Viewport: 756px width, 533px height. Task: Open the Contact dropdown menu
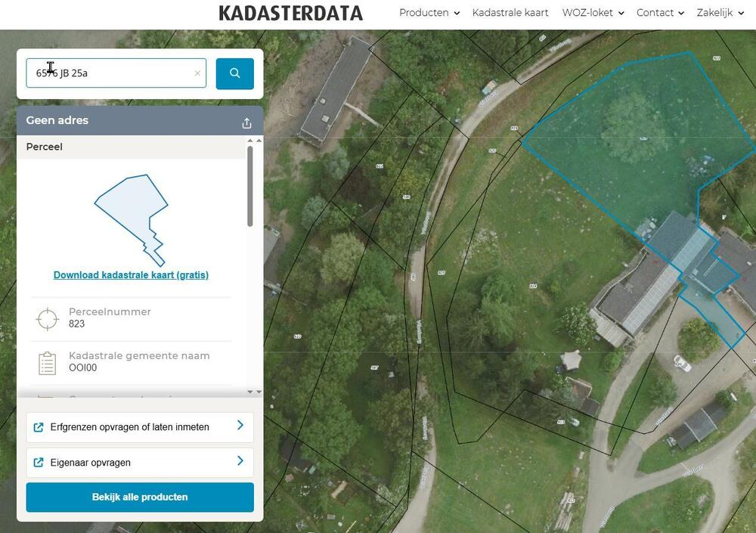659,13
